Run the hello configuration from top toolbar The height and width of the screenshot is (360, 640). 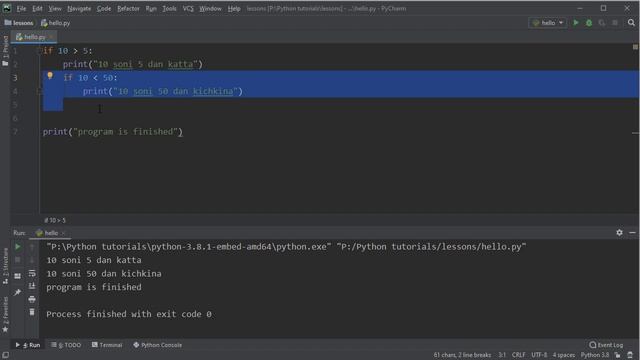pyautogui.click(x=576, y=23)
